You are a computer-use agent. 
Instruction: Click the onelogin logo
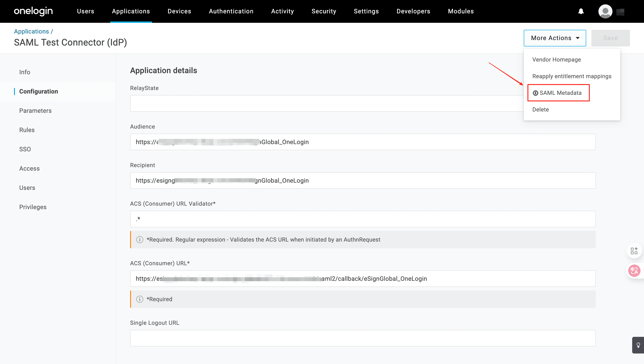[33, 11]
